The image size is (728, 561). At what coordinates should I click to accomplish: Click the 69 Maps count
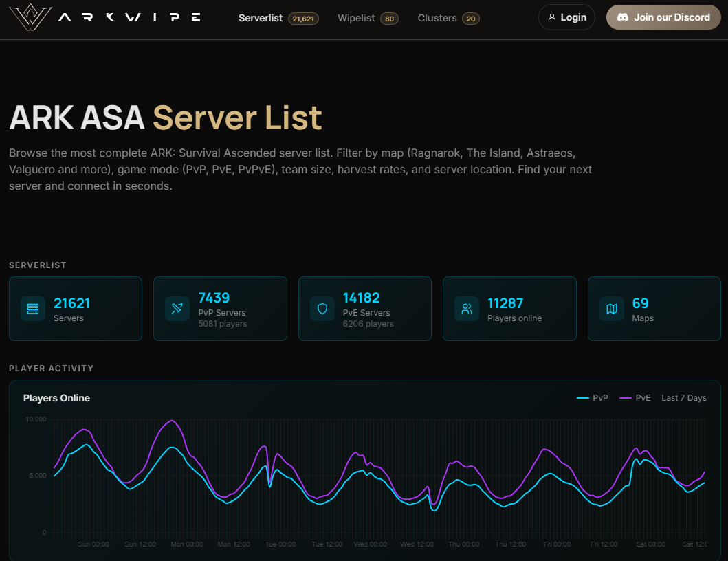640,303
